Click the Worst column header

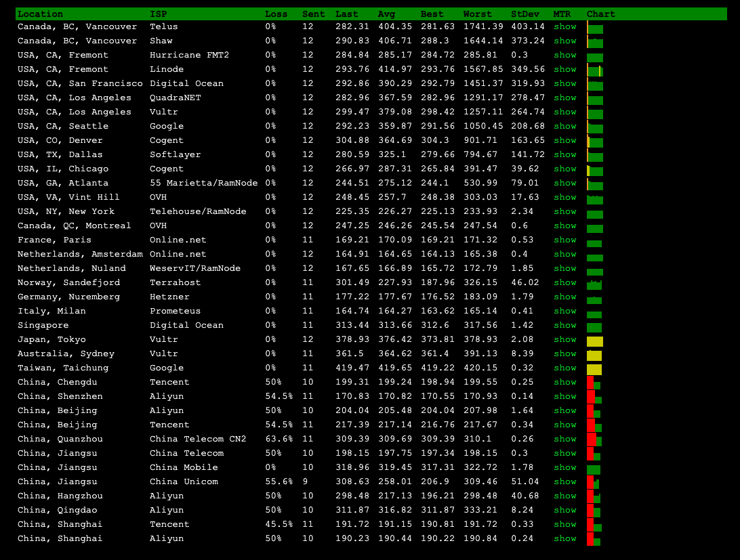477,14
